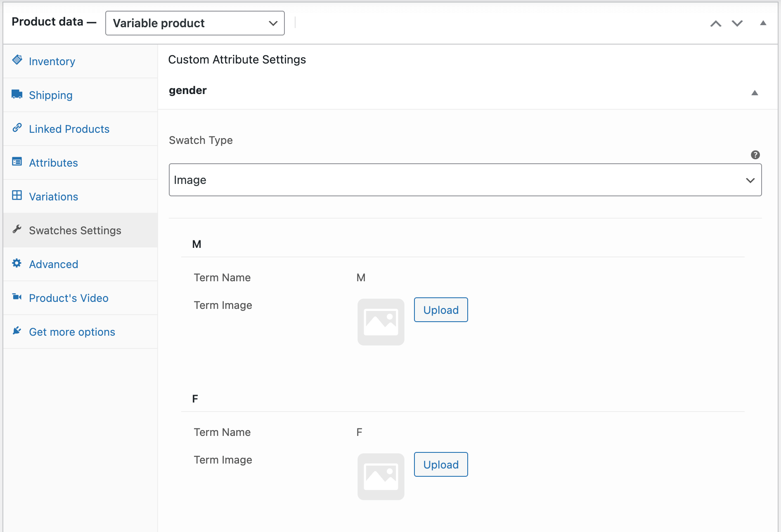Move Product data panel down
Screen dimensions: 781x532
737,24
